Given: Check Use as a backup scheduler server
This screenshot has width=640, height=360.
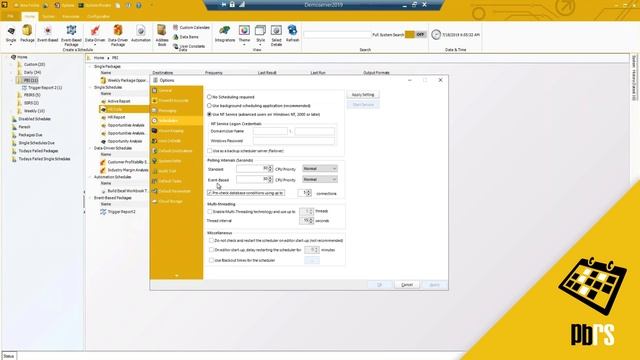Looking at the screenshot, I should (x=210, y=151).
